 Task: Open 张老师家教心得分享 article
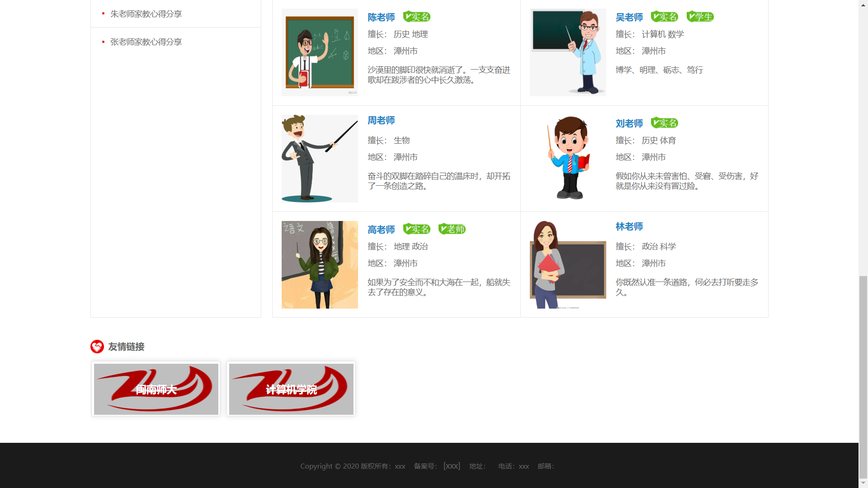click(146, 42)
